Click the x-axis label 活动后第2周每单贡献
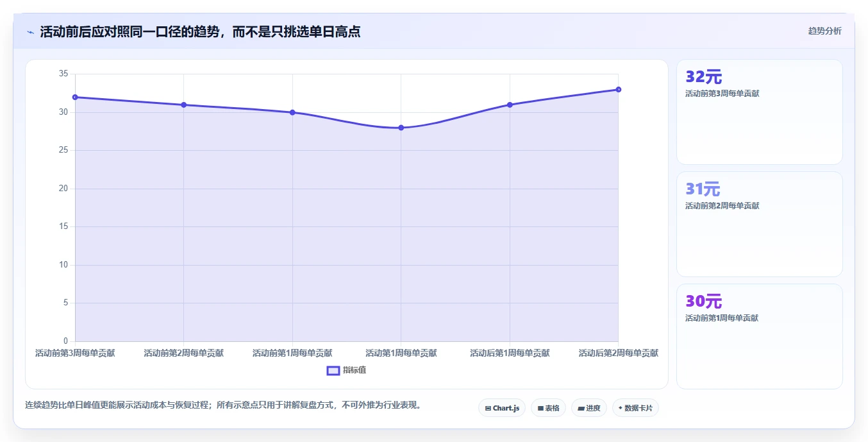Screen dimensions: 868x442 click(619, 353)
